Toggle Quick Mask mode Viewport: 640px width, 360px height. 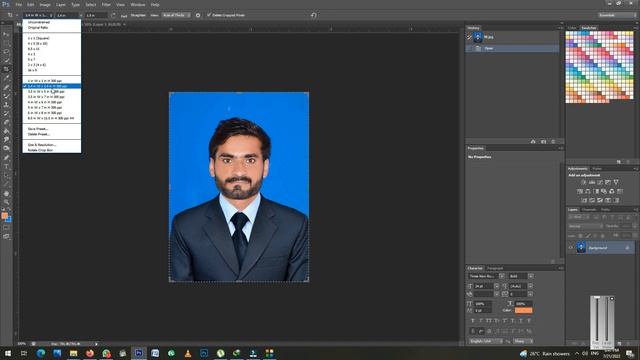coord(6,228)
